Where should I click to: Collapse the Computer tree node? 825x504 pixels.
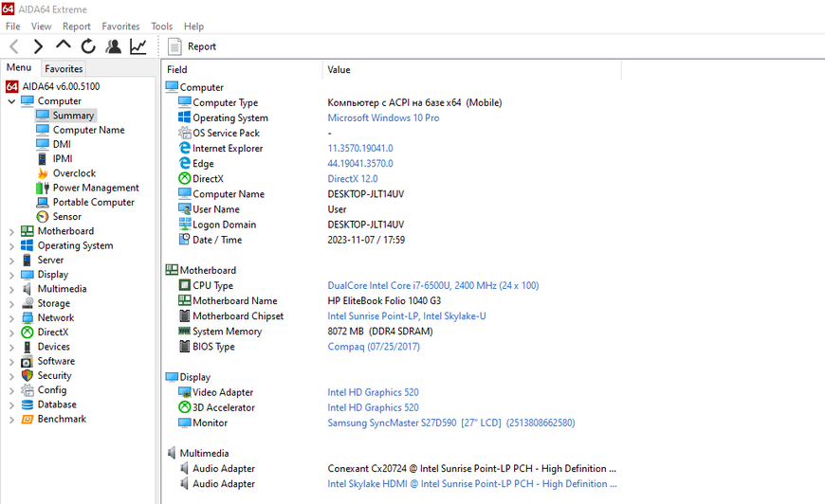[x=11, y=101]
